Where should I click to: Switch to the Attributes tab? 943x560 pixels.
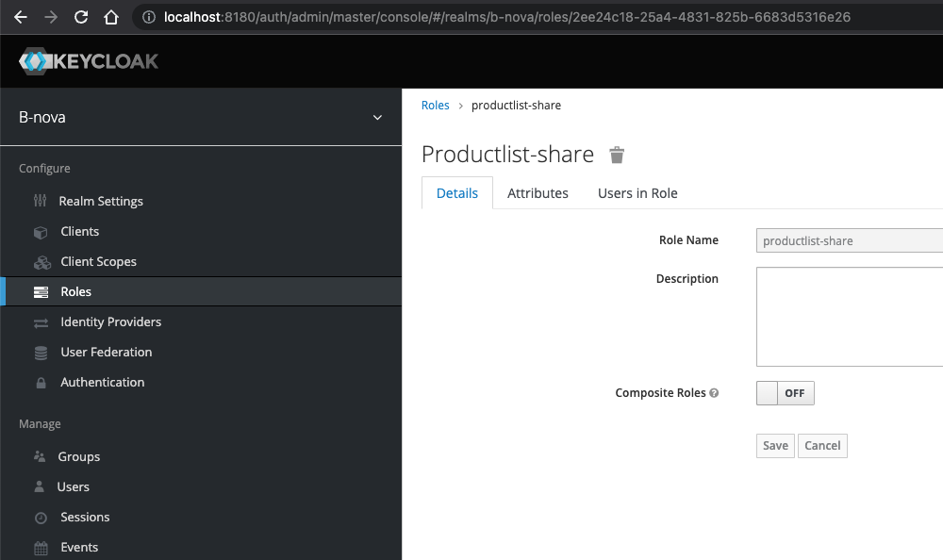538,193
